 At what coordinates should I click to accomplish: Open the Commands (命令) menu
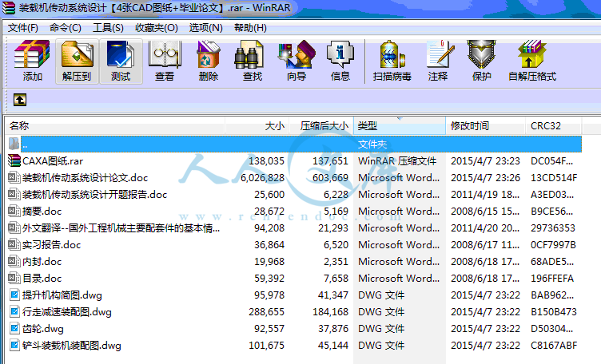coord(66,28)
